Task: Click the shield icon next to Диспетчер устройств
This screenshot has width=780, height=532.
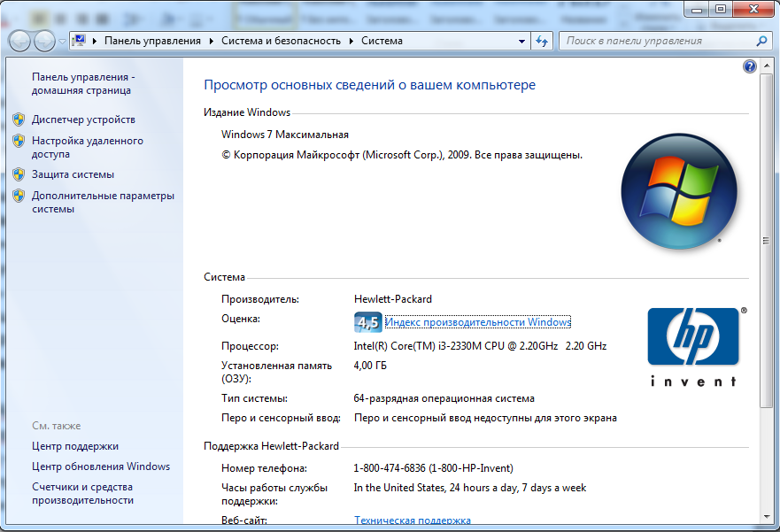Action: tap(19, 120)
